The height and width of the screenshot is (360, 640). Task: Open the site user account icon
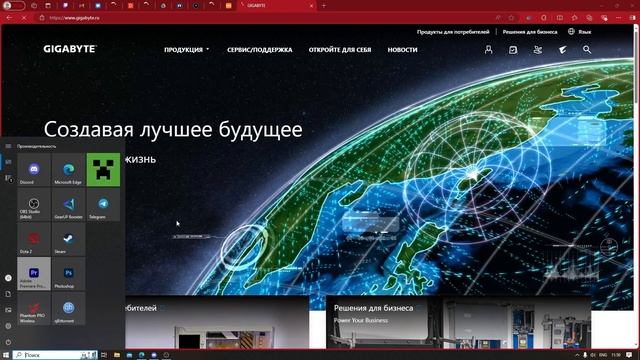pyautogui.click(x=488, y=50)
